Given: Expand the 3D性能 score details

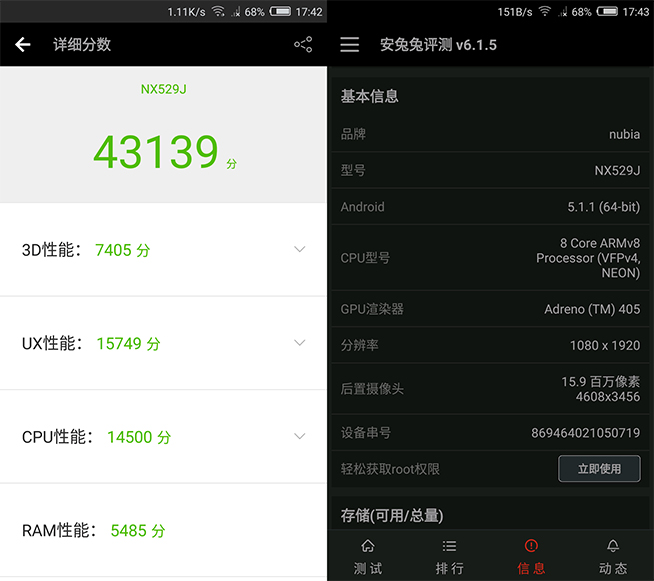Looking at the screenshot, I should tap(299, 250).
